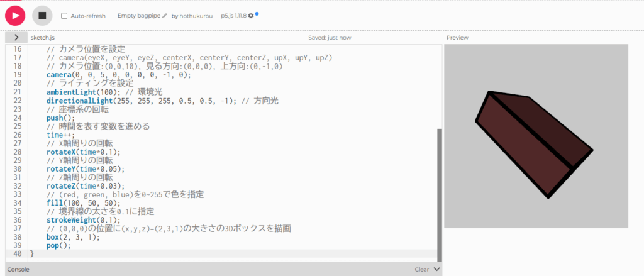644x276 pixels.
Task: Open the hothukurou author link
Action: coord(196,16)
